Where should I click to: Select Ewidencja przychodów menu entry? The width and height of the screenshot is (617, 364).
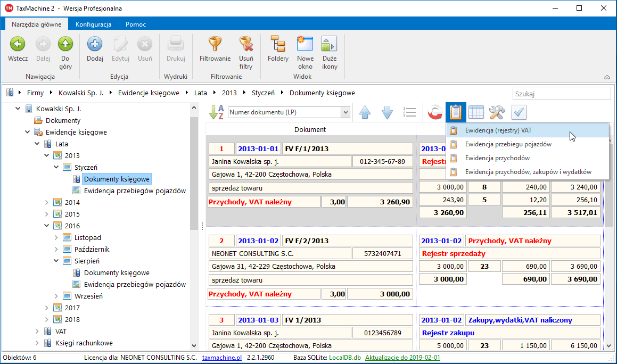(497, 158)
